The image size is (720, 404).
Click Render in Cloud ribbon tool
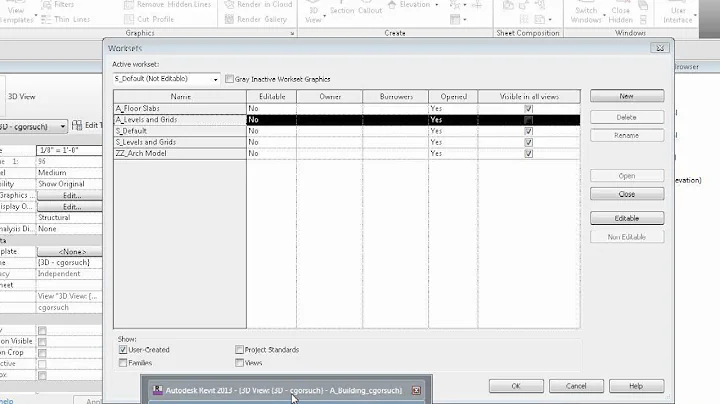click(259, 5)
